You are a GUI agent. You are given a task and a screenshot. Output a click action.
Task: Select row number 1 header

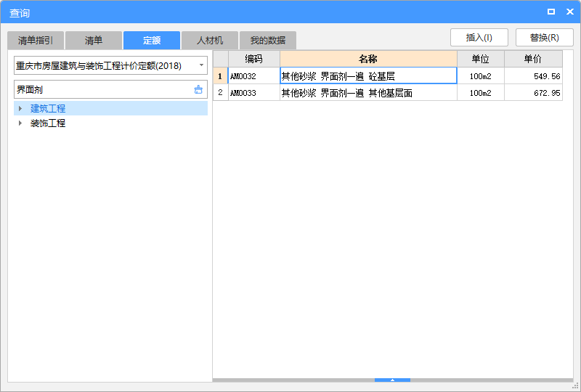point(221,76)
